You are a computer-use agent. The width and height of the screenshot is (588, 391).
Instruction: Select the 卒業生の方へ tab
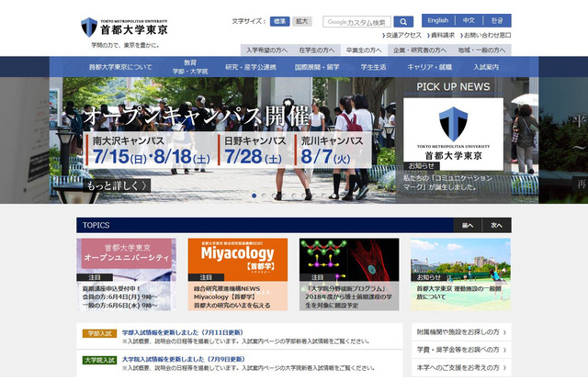tap(364, 50)
